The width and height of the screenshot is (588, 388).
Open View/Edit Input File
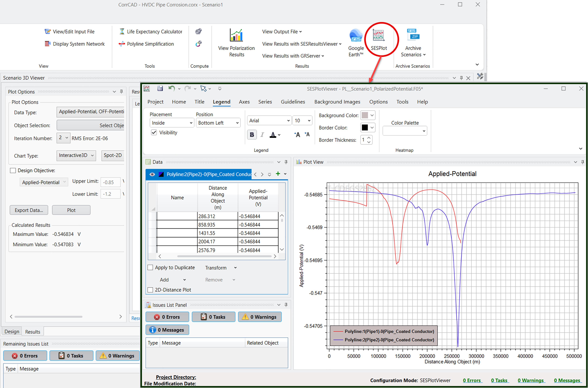click(x=70, y=31)
